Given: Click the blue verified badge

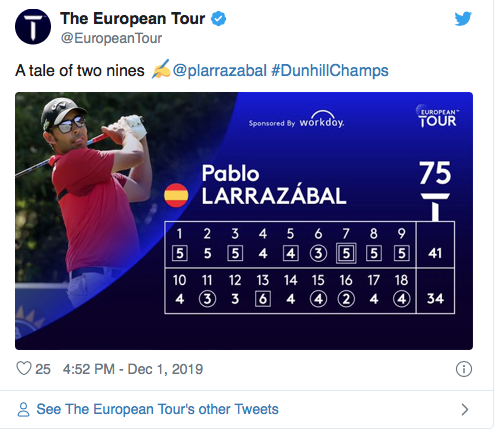Looking at the screenshot, I should (219, 18).
